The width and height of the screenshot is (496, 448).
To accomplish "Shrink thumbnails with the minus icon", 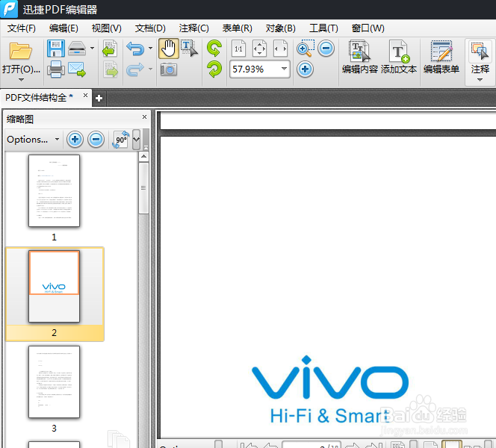I will 96,139.
